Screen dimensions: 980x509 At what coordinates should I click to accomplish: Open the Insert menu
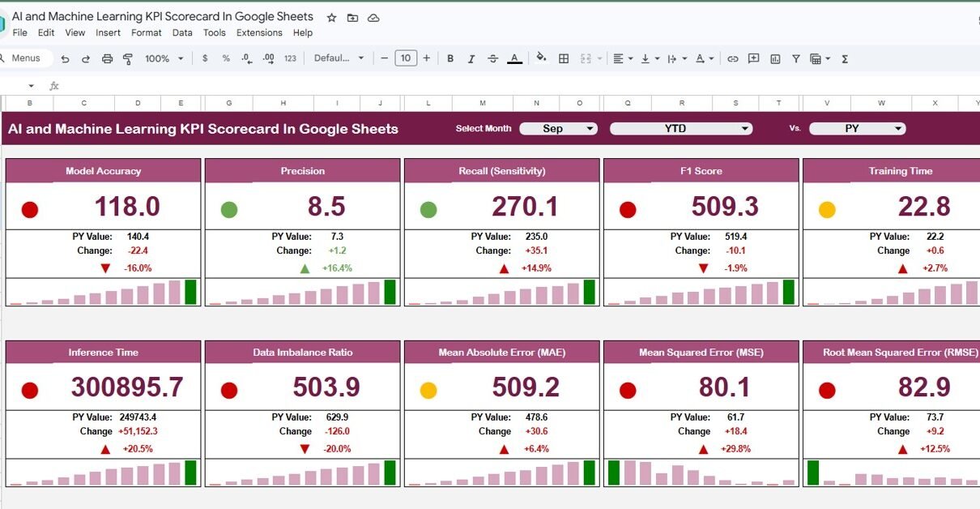(108, 33)
